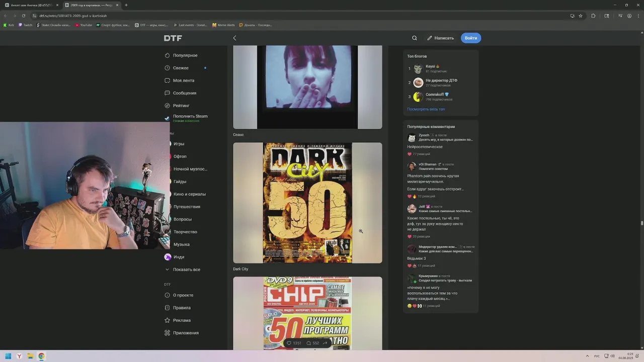This screenshot has width=644, height=362.
Task: Click the Рейтинг icon in sidebar
Action: (x=168, y=106)
